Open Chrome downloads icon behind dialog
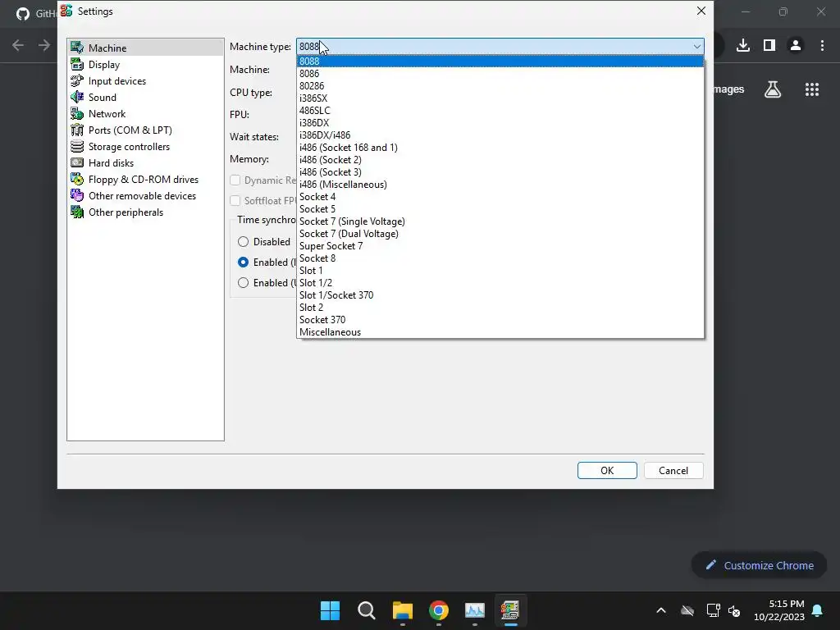 [743, 45]
